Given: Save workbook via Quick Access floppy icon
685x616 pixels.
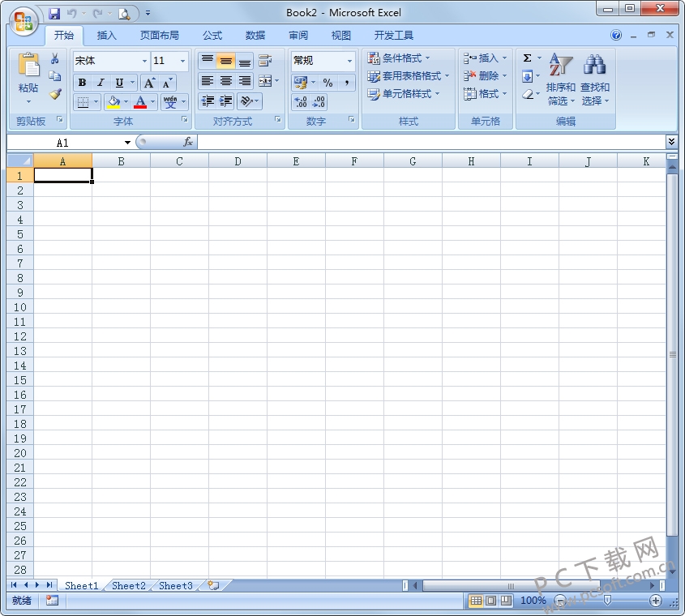Looking at the screenshot, I should [x=54, y=14].
